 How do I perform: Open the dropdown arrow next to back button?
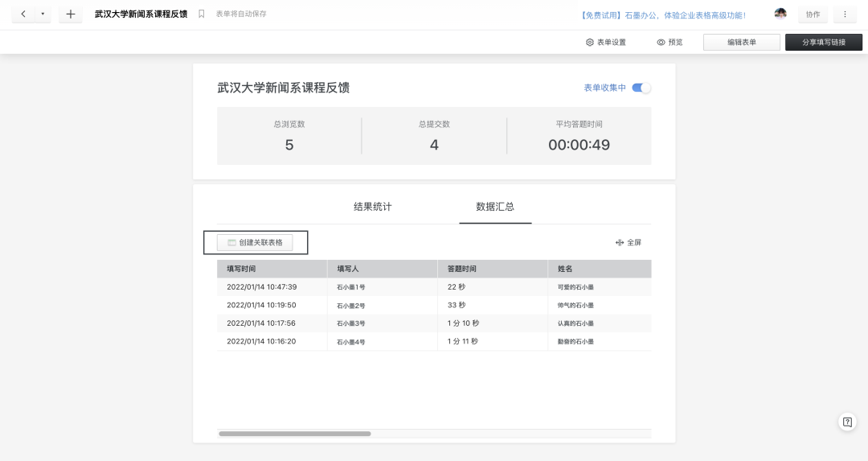click(43, 14)
